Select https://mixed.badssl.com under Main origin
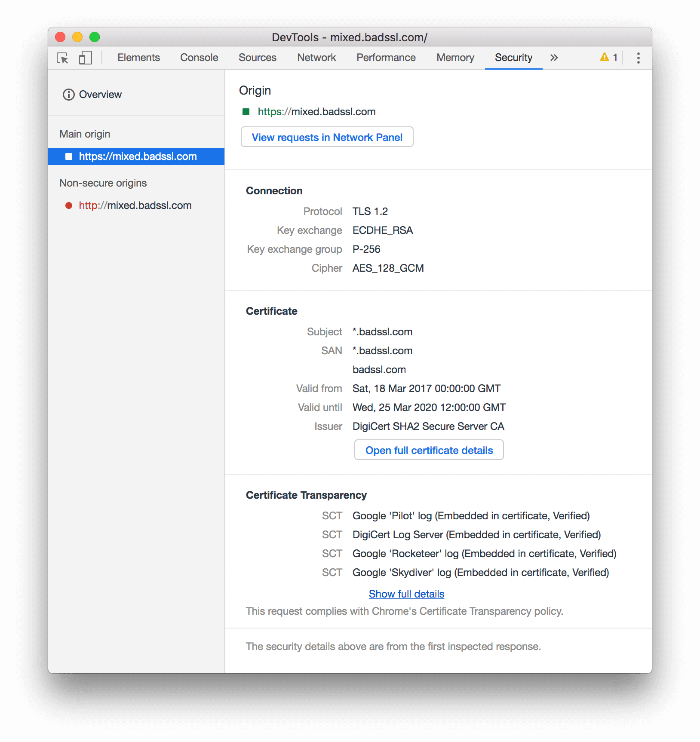 pyautogui.click(x=137, y=156)
